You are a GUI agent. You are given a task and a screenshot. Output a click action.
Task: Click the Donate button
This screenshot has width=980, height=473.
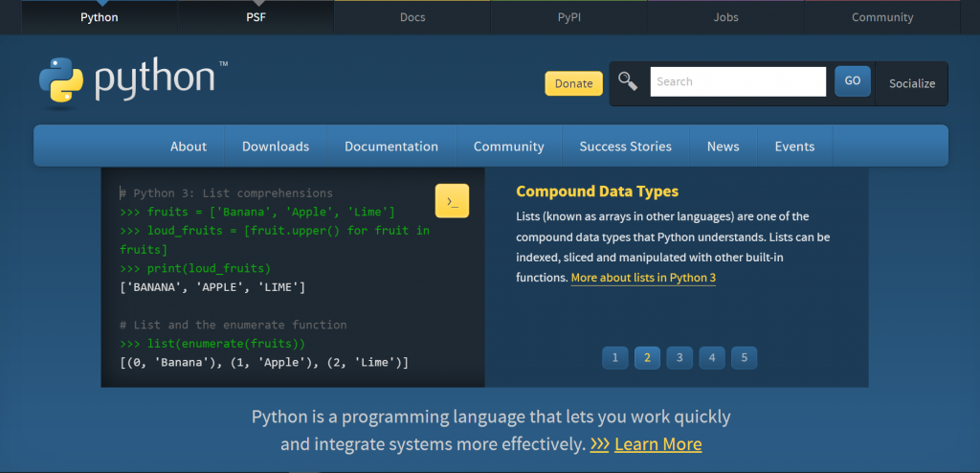point(574,83)
